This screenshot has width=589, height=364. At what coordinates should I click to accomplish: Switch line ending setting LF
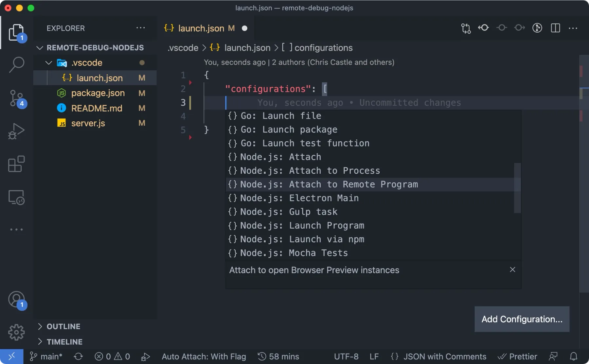(374, 356)
